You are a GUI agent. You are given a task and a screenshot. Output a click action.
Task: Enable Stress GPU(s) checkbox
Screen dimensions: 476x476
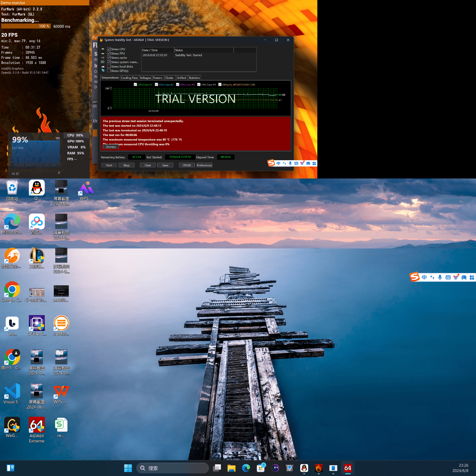click(x=109, y=71)
